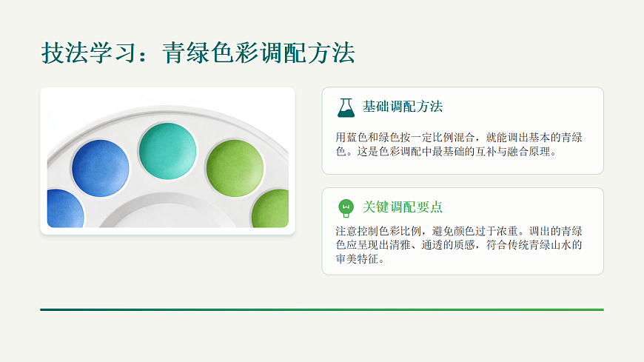This screenshot has height=362, width=644.
Task: Click 青绿色彩调配方法 in the slide title
Action: pos(258,53)
